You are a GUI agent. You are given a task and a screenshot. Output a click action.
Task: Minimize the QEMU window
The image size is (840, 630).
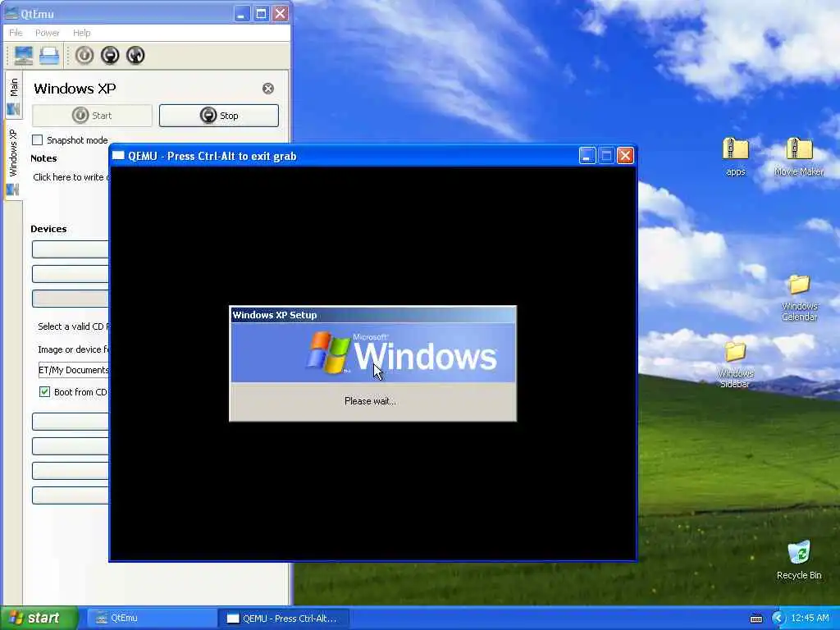click(587, 156)
